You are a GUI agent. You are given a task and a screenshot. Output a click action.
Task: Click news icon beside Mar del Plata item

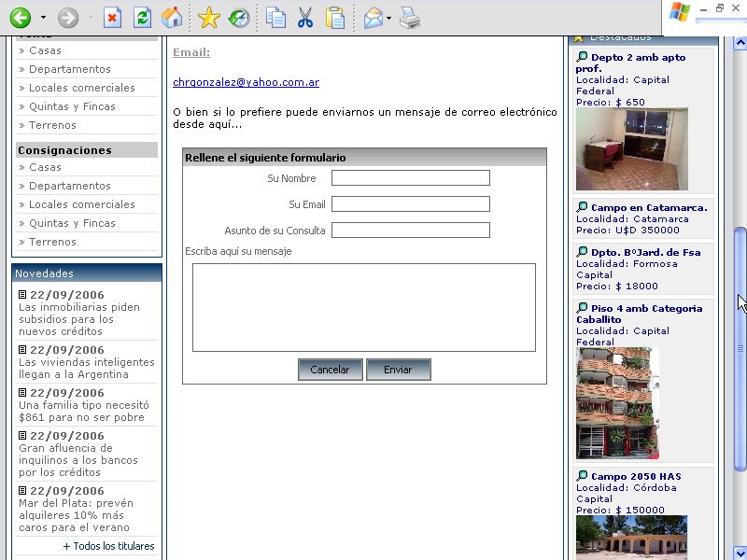tap(21, 490)
